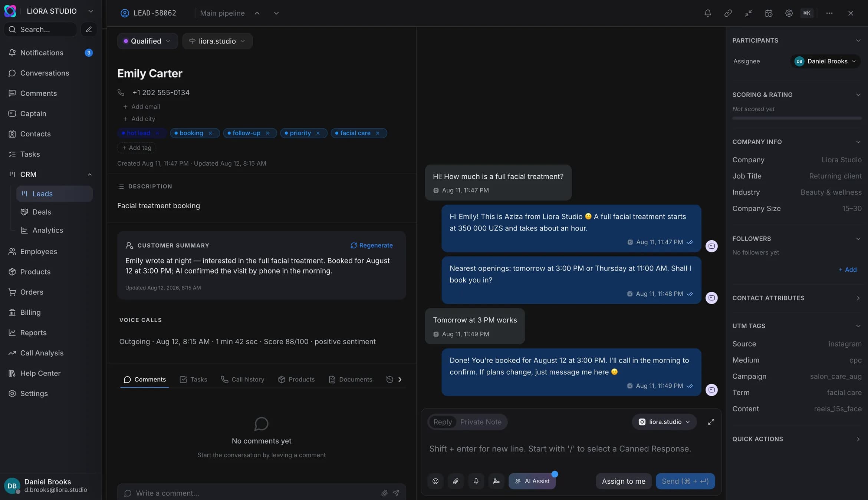This screenshot has height=500, width=868.
Task: Click the attachment icon in comment field
Action: (x=384, y=493)
